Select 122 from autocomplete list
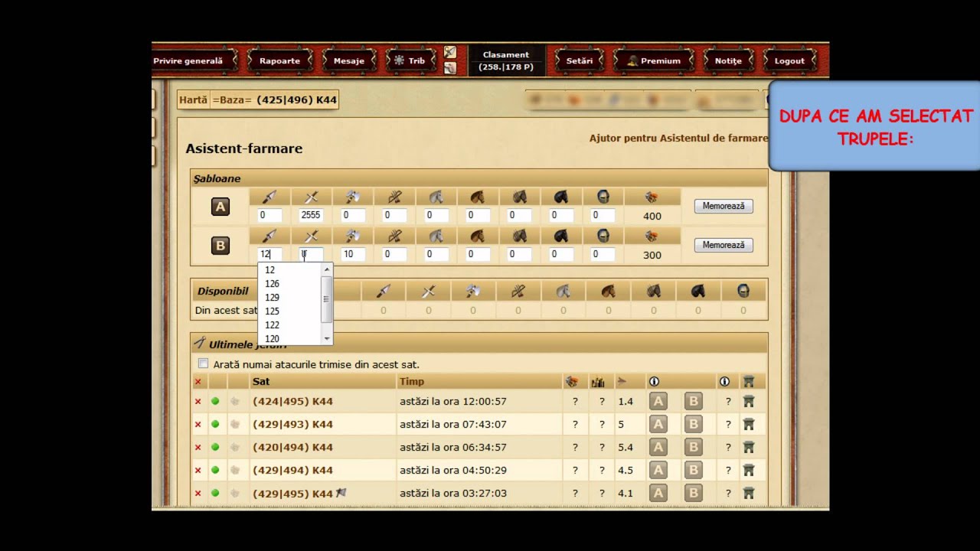Image resolution: width=980 pixels, height=551 pixels. [289, 325]
